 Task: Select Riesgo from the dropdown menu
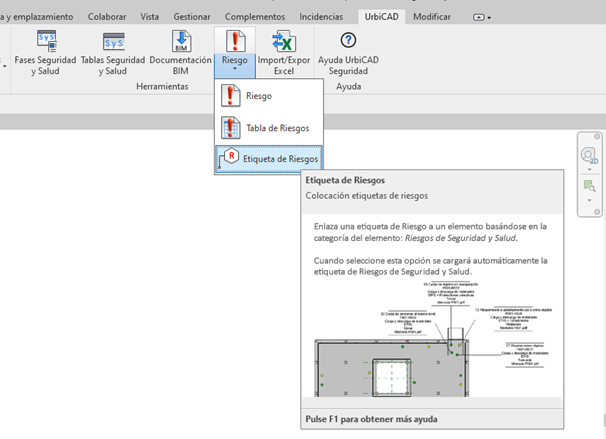click(259, 96)
